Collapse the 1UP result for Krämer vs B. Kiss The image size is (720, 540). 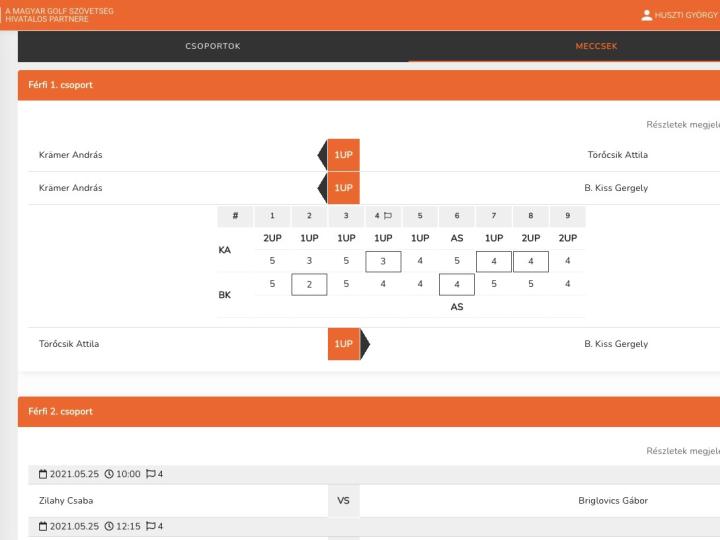point(343,188)
